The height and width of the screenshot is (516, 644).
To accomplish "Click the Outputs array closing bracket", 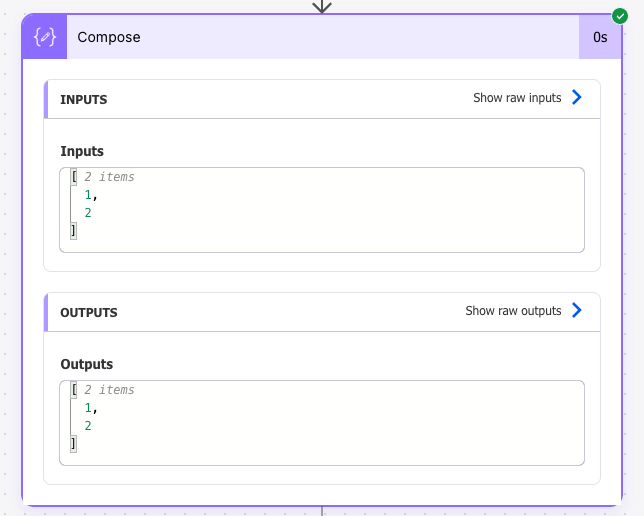I will 74,444.
